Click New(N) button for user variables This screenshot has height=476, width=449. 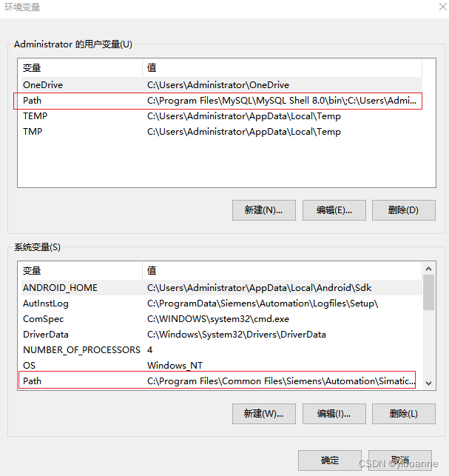click(263, 210)
